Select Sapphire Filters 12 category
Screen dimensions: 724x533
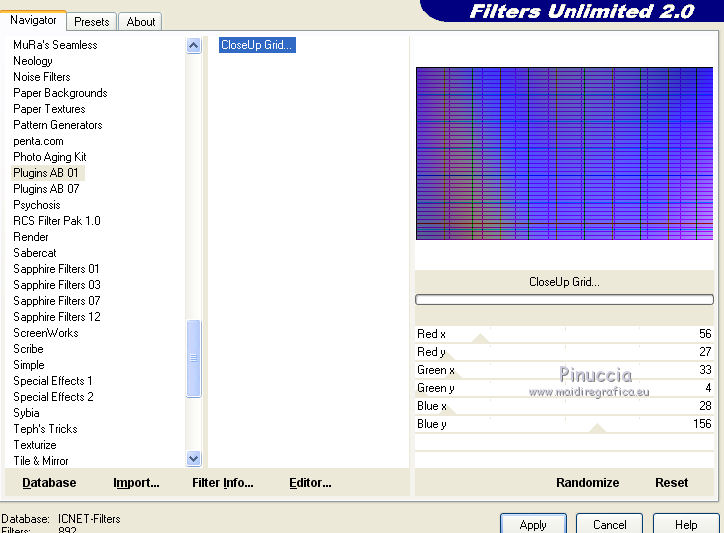click(56, 317)
